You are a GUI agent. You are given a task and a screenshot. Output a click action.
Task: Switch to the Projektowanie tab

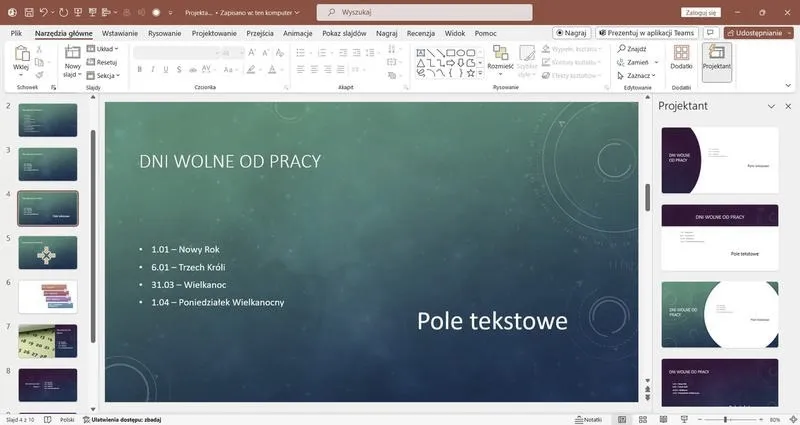click(x=214, y=33)
